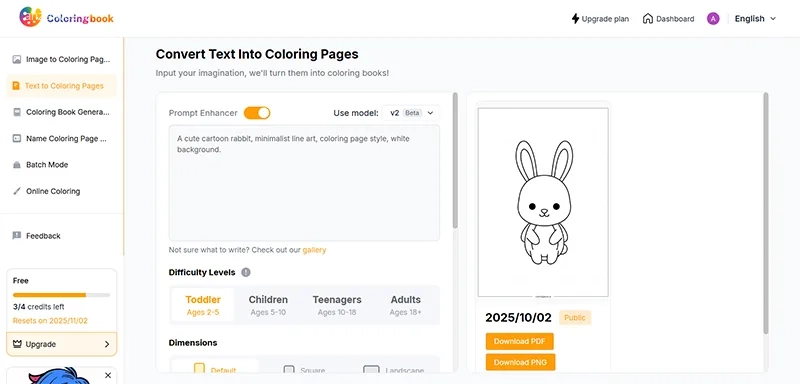This screenshot has width=800, height=384.
Task: Open the Feedback menu item
Action: [62, 236]
